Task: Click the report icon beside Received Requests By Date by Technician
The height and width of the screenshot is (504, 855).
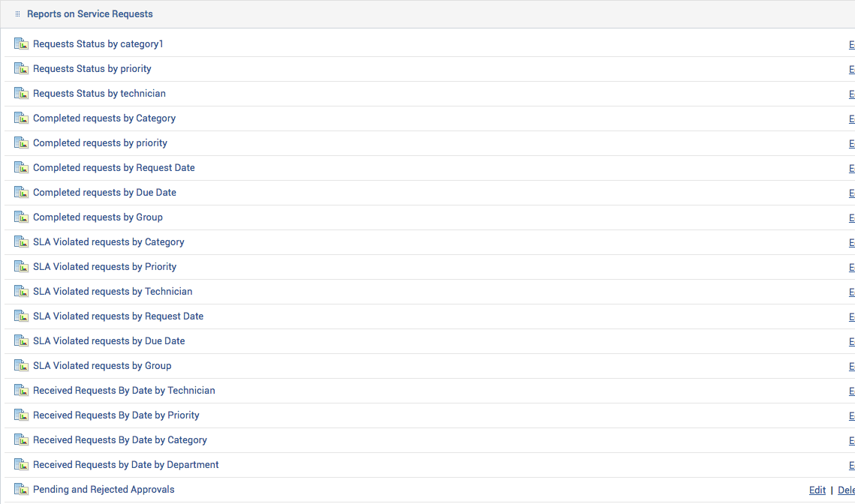Action: coord(21,390)
